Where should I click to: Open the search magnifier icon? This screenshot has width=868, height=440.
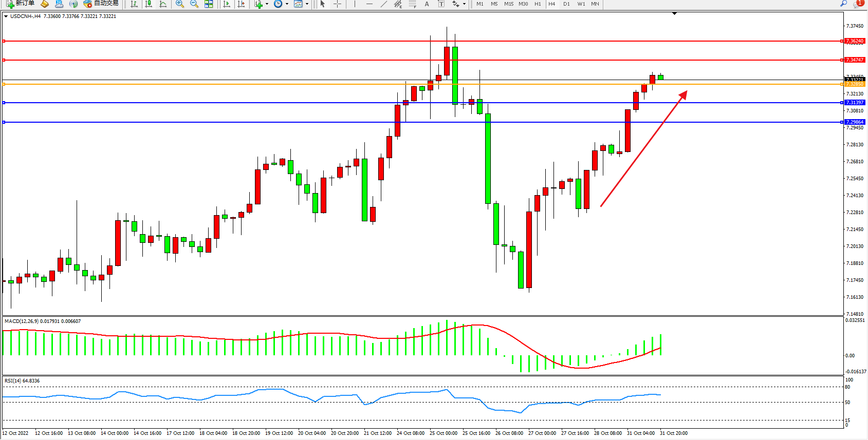(x=843, y=4)
